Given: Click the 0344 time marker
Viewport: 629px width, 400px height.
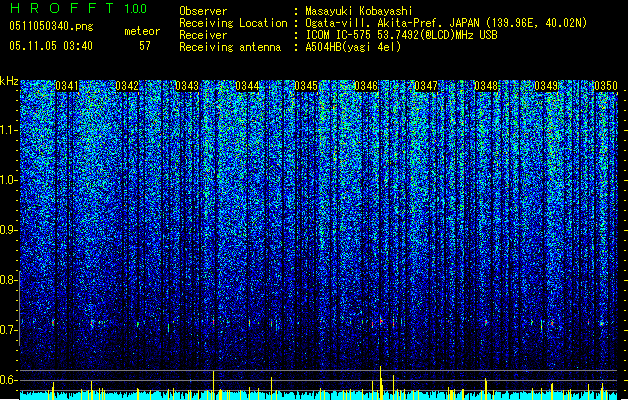Looking at the screenshot, I should pos(247,86).
